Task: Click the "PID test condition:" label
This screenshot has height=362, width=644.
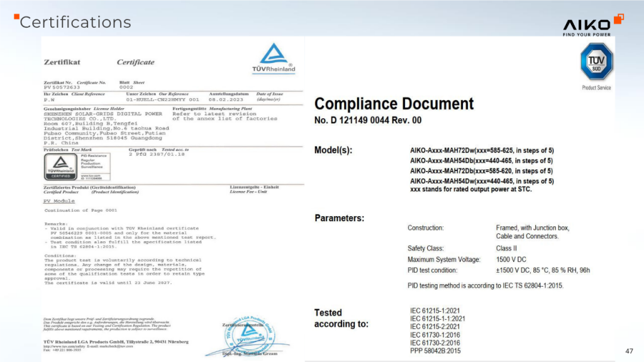Action: pos(432,270)
